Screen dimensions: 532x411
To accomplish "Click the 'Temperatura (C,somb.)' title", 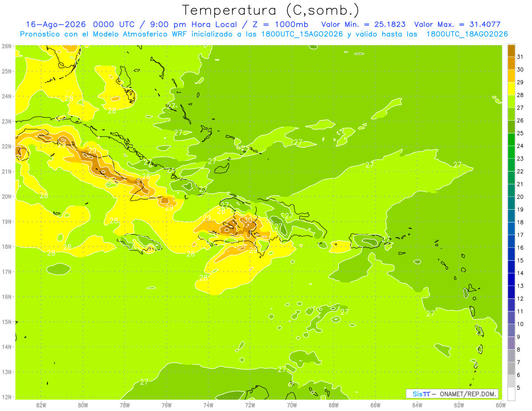I will pyautogui.click(x=271, y=10).
